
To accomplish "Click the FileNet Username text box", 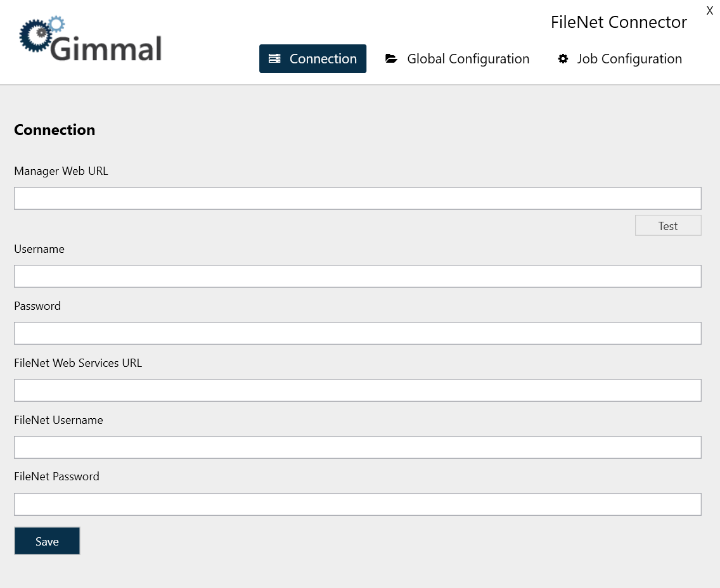I will (x=357, y=447).
